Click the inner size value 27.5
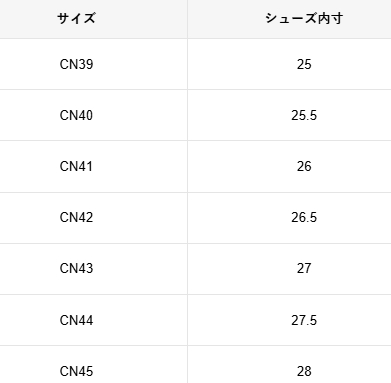The width and height of the screenshot is (391, 383). point(304,320)
